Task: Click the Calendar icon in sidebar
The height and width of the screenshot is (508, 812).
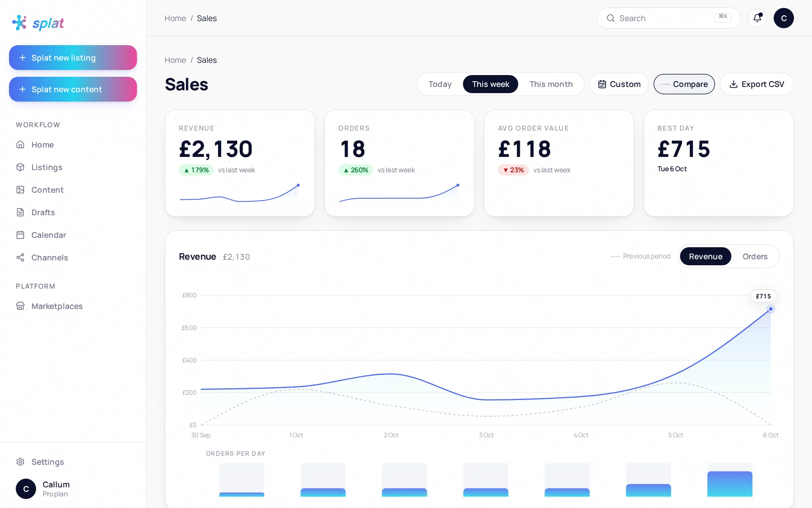Action: coord(20,235)
